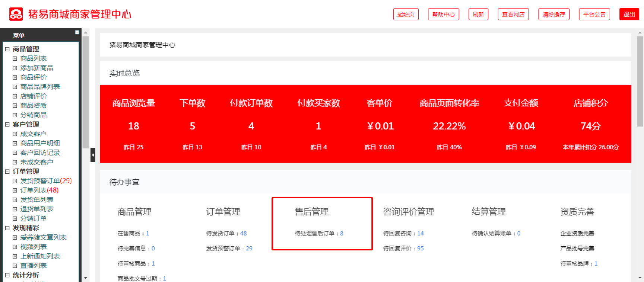The image size is (644, 282).
Task: Open 订单列表(48) in the menu
Action: pyautogui.click(x=39, y=190)
